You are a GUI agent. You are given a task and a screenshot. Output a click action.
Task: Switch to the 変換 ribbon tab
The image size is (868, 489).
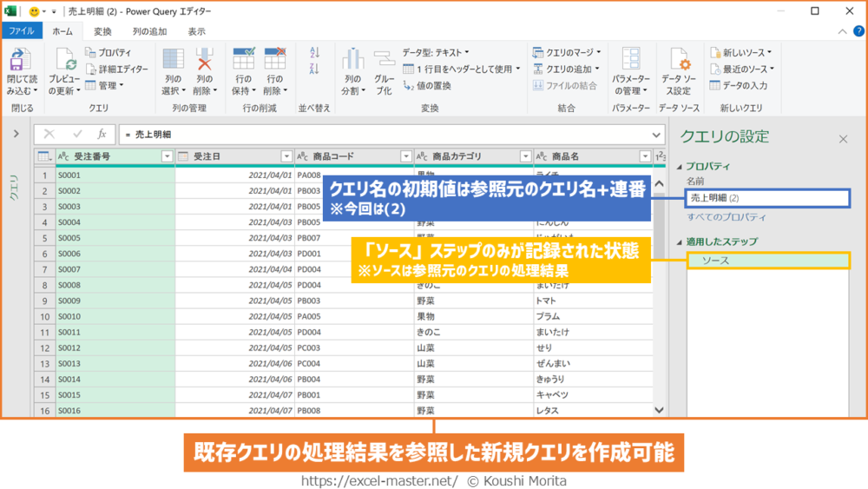[102, 31]
